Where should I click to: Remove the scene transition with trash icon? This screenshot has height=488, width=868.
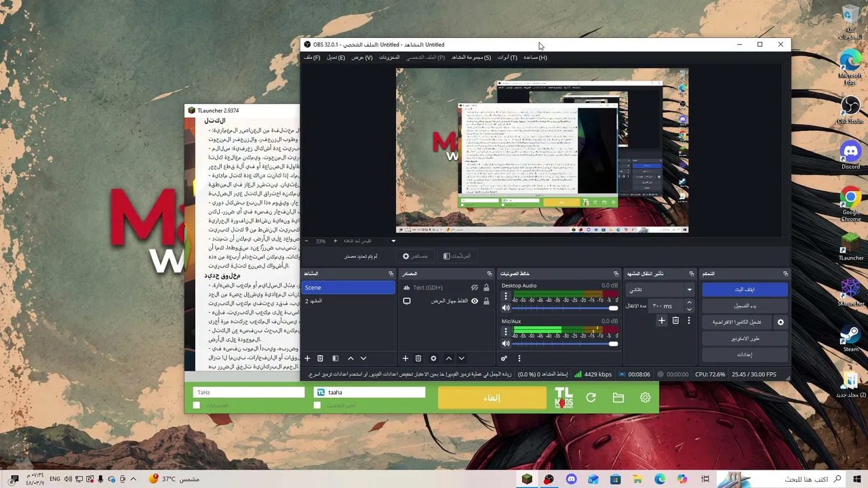[x=675, y=321]
